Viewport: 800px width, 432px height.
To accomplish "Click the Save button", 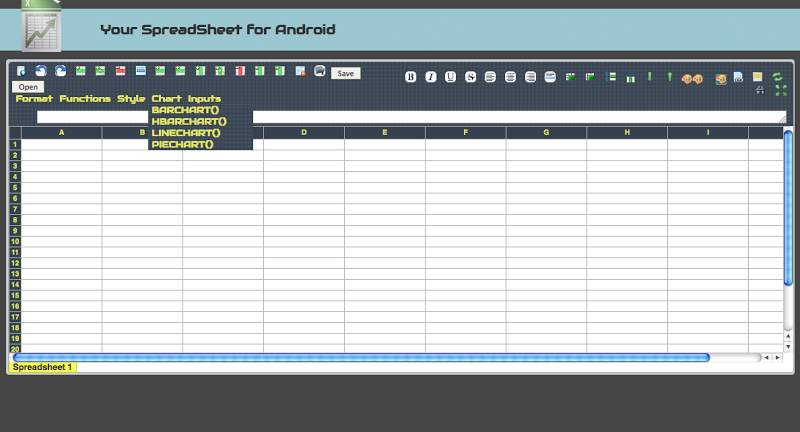I will pos(345,73).
